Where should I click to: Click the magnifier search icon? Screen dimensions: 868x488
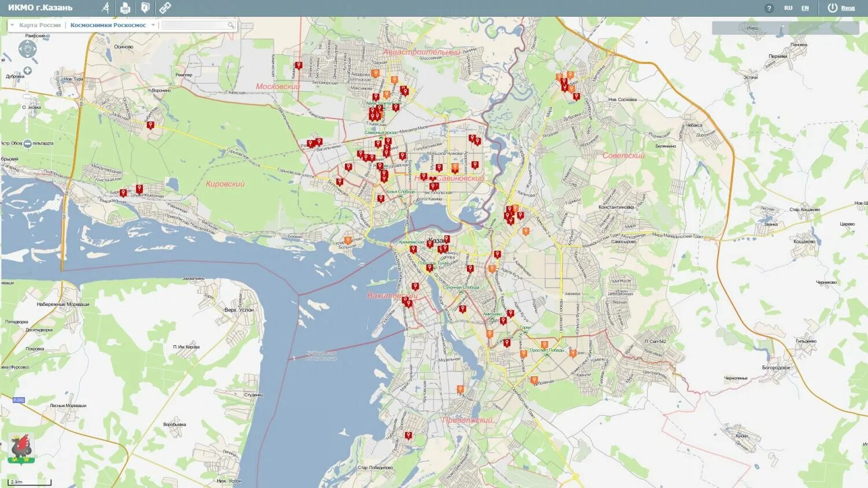(230, 25)
